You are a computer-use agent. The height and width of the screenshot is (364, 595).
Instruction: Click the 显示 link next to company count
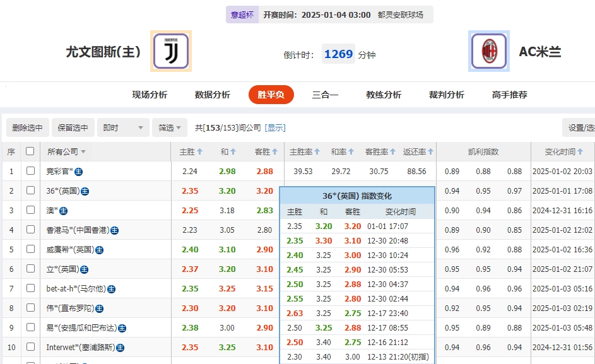pos(275,127)
